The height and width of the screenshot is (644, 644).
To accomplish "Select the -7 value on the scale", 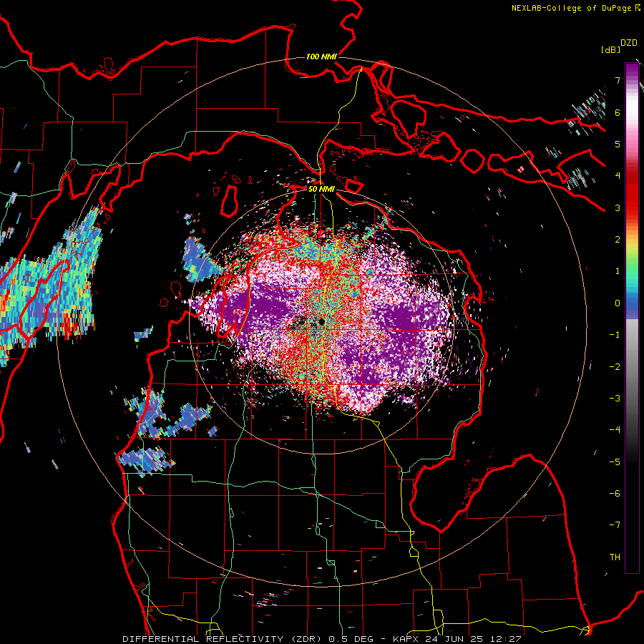I will tap(615, 525).
